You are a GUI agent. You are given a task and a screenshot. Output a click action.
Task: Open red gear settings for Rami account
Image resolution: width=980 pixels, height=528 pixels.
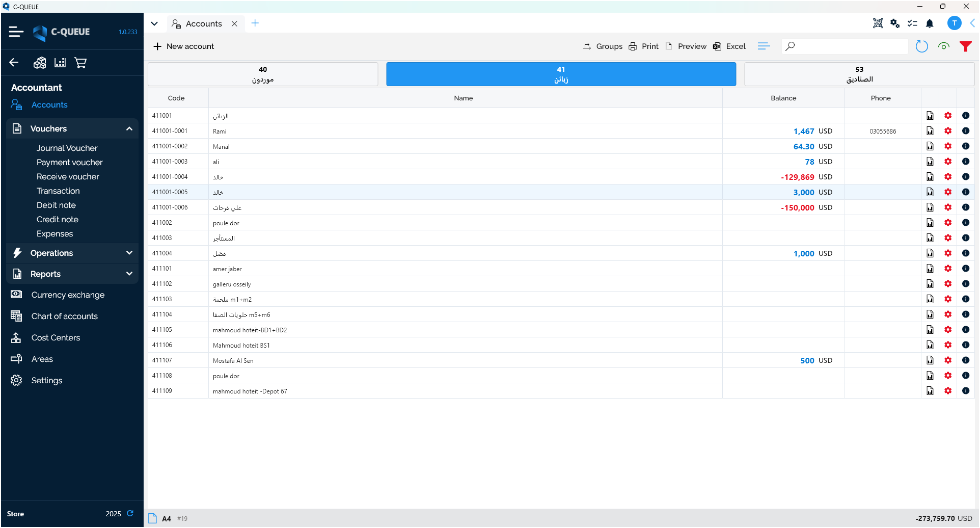tap(947, 131)
